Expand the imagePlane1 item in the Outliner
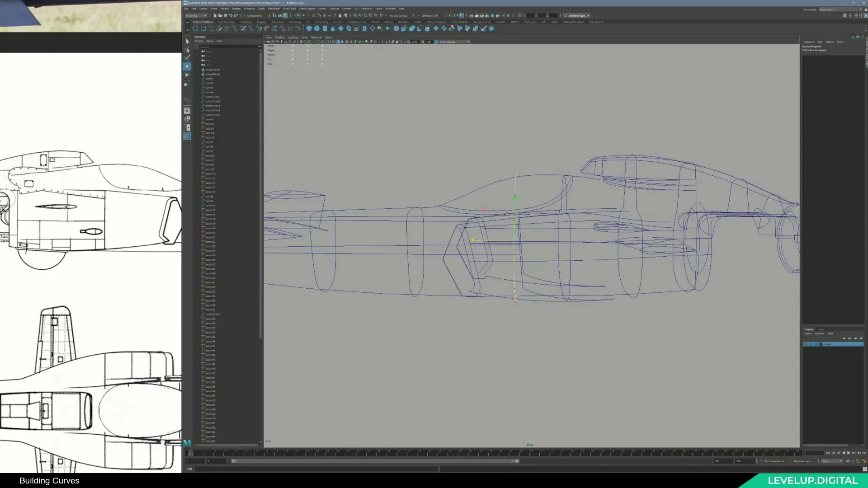The image size is (868, 488). coord(201,70)
